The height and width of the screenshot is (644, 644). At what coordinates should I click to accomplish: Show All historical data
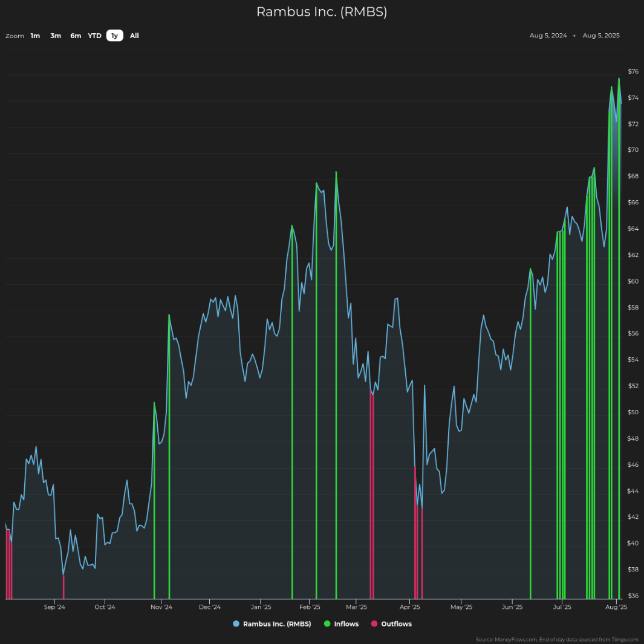[x=134, y=36]
